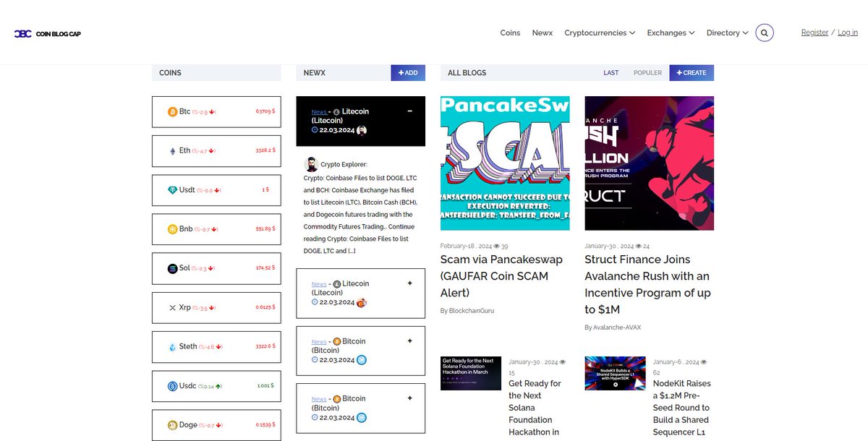Screen dimensions: 868x441
Task: Go to Coins in navigation
Action: point(510,33)
